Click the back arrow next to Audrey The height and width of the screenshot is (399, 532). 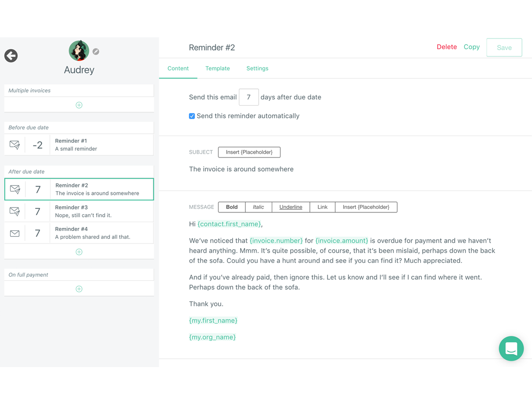[x=11, y=56]
